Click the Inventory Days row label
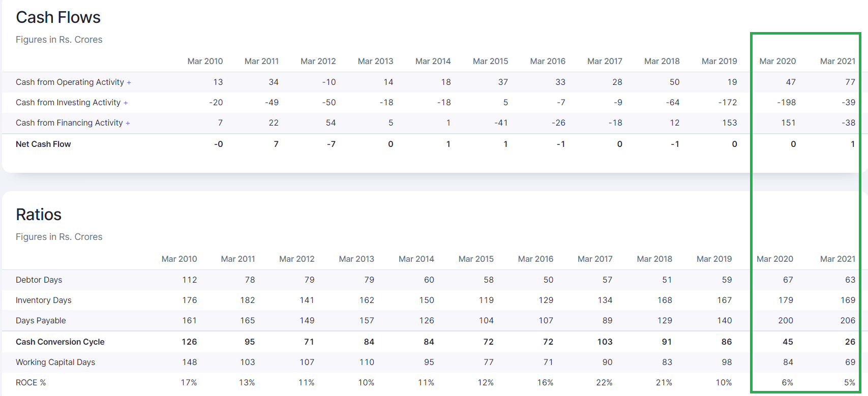This screenshot has height=396, width=868. 43,300
